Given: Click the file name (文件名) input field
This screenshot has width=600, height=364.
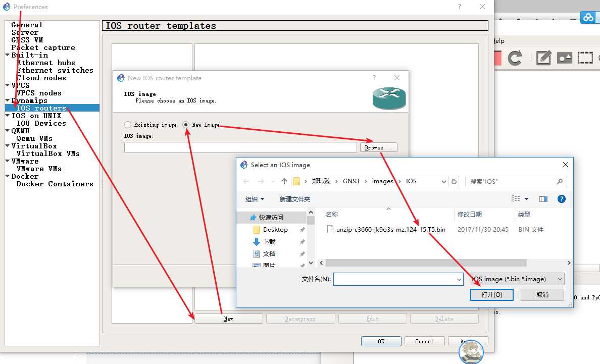Looking at the screenshot, I should click(x=398, y=279).
